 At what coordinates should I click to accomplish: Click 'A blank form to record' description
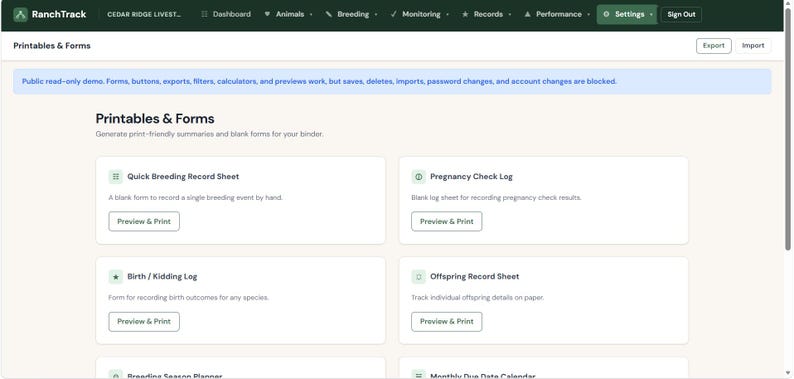[195, 198]
